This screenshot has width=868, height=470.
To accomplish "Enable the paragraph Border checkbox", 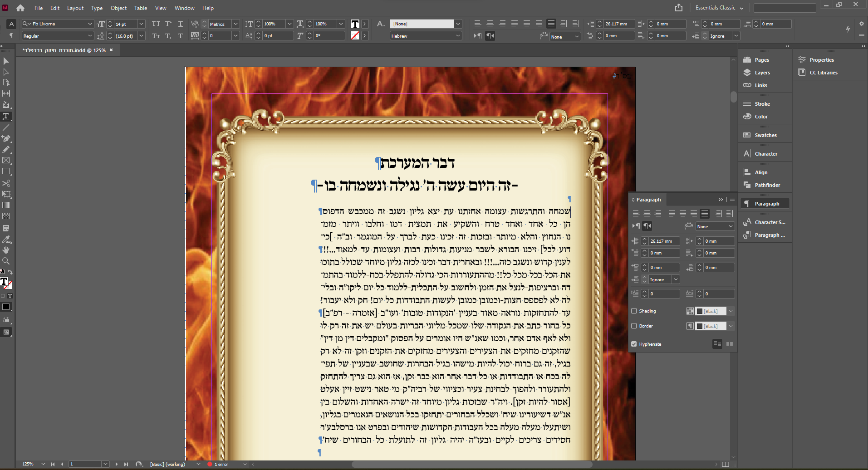I will (634, 326).
